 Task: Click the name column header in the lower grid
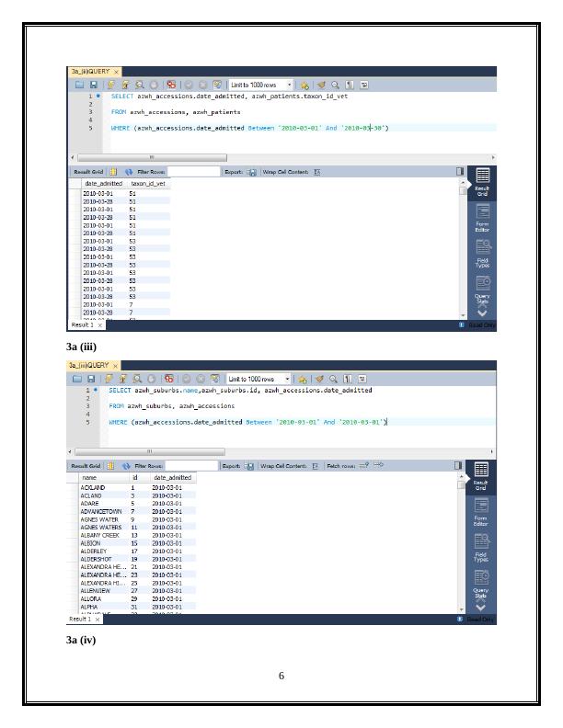coord(90,478)
